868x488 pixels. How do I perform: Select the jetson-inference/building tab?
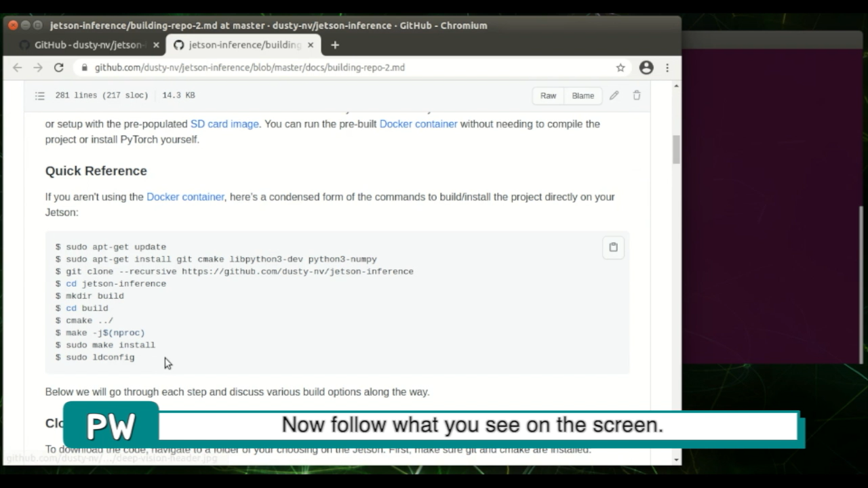tap(243, 45)
